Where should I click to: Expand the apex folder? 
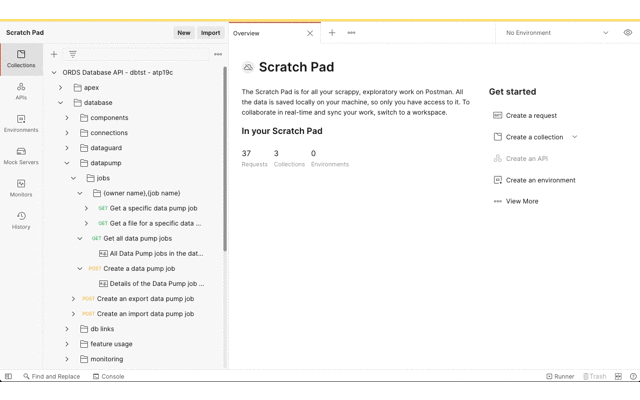click(61, 88)
